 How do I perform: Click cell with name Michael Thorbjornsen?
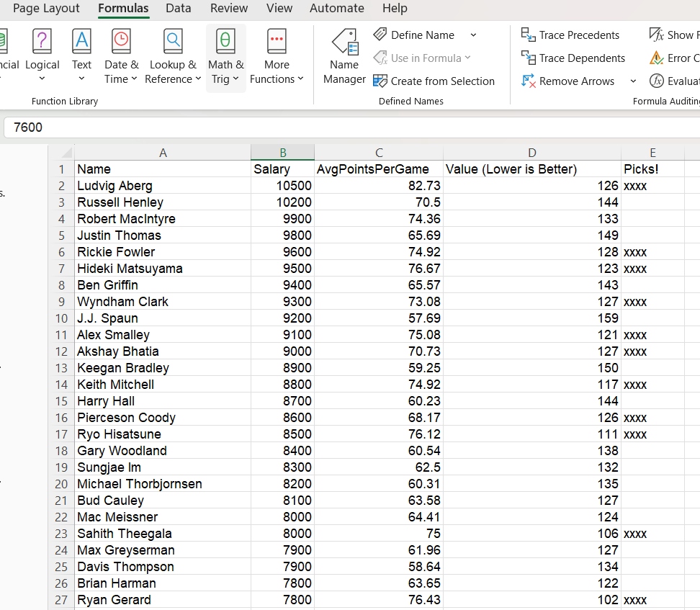coord(163,484)
